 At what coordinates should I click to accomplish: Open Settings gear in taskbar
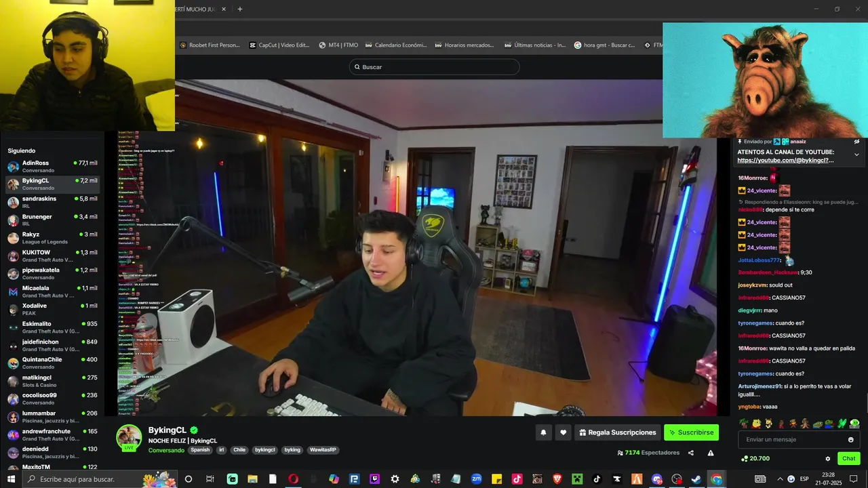click(x=395, y=479)
